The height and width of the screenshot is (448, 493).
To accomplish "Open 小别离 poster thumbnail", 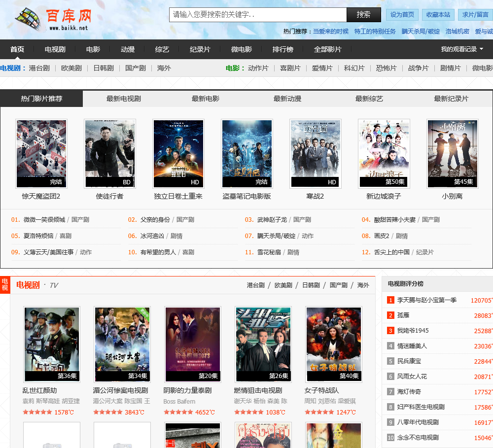I will tap(453, 154).
